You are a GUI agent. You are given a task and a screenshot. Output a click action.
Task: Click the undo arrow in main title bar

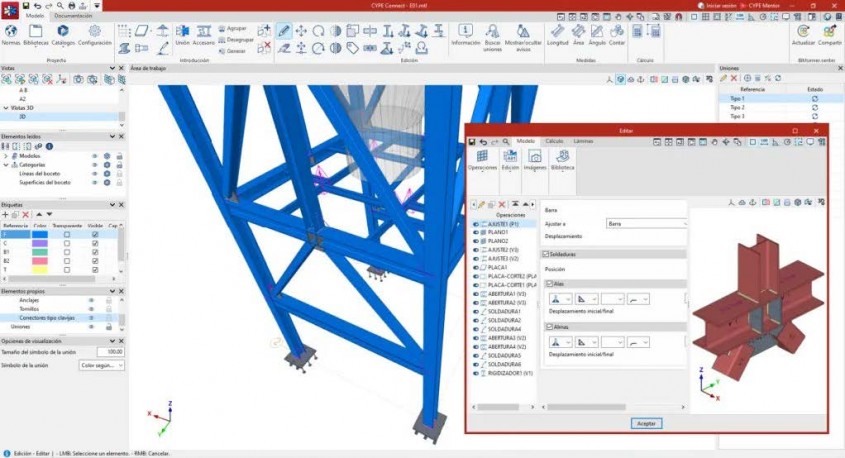tap(37, 5)
